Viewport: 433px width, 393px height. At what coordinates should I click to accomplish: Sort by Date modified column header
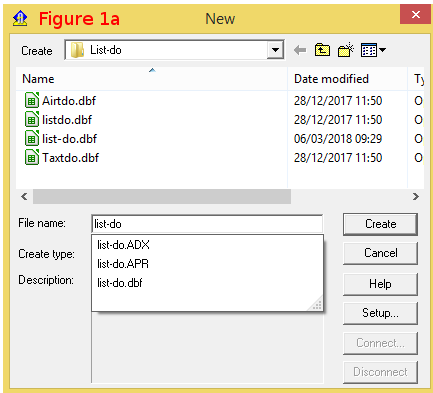pos(347,79)
